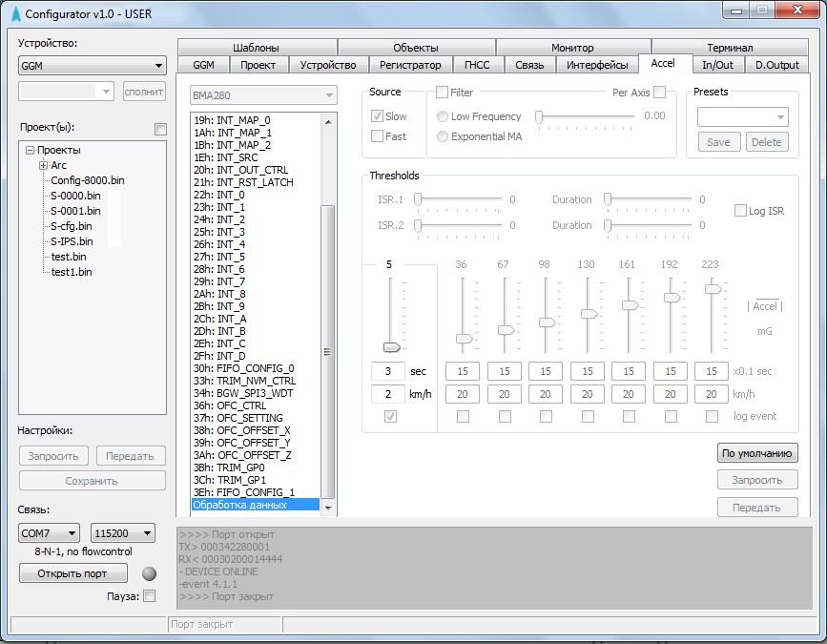This screenshot has width=827, height=644.
Task: Collapse the Проекты root tree node
Action: pyautogui.click(x=30, y=150)
